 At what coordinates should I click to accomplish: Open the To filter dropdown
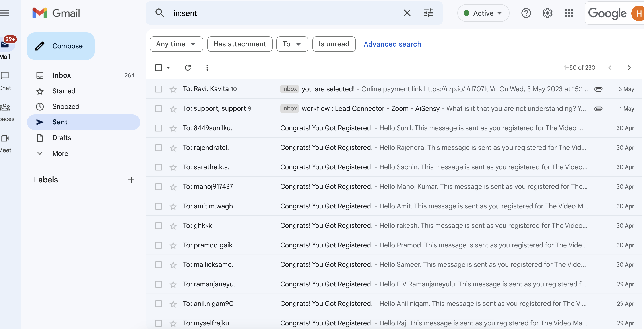292,44
